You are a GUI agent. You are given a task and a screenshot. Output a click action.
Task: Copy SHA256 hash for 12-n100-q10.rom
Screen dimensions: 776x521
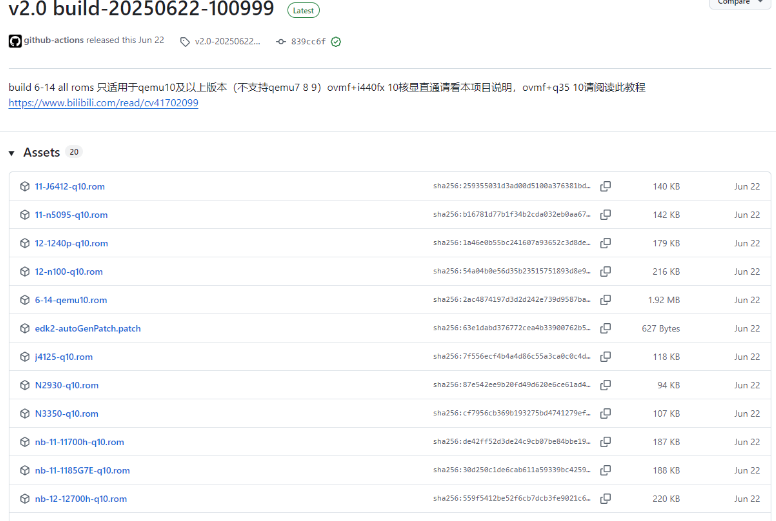pyautogui.click(x=605, y=271)
